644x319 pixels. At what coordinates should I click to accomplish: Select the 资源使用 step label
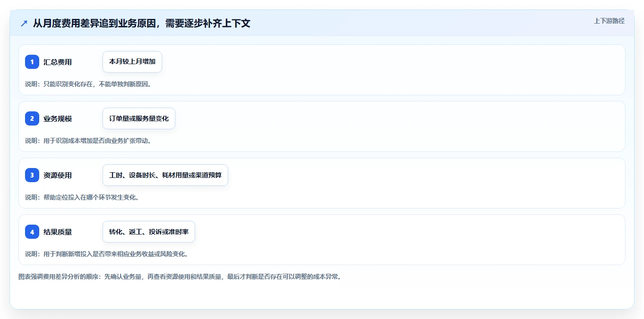point(58,175)
